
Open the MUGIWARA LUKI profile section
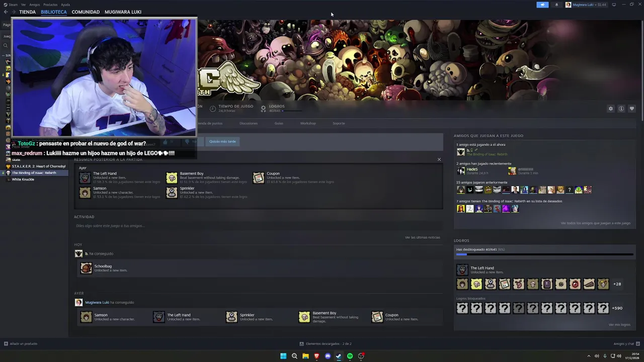click(123, 12)
